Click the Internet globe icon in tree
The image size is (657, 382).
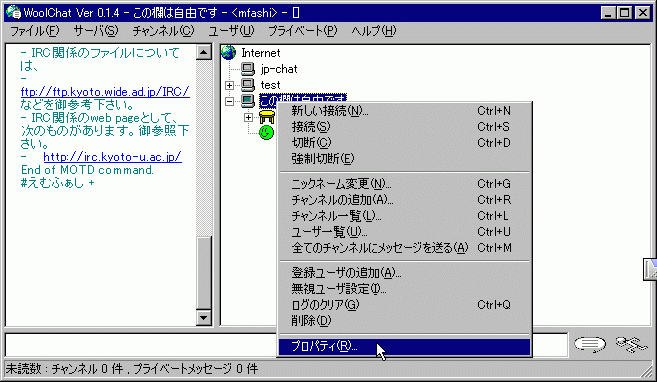pos(229,53)
